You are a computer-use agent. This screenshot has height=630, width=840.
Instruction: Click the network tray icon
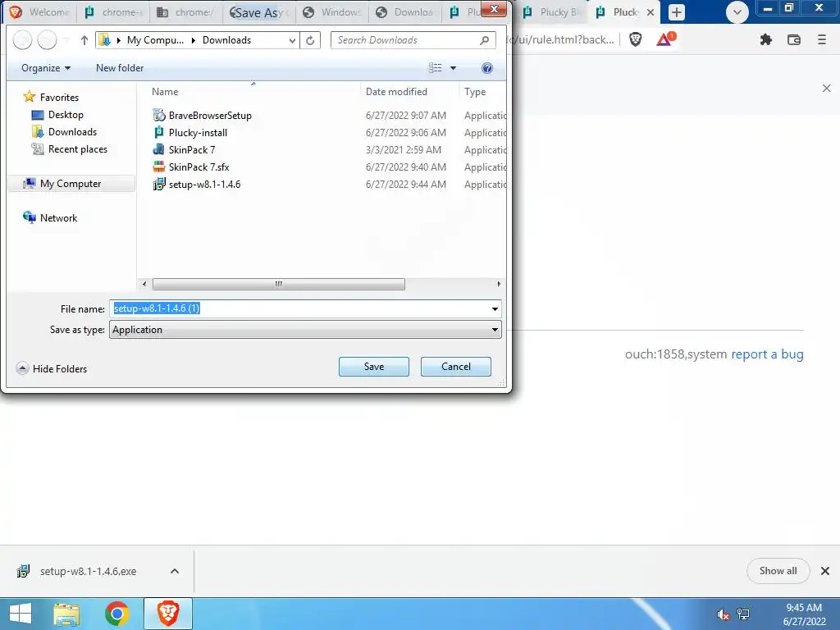point(743,614)
